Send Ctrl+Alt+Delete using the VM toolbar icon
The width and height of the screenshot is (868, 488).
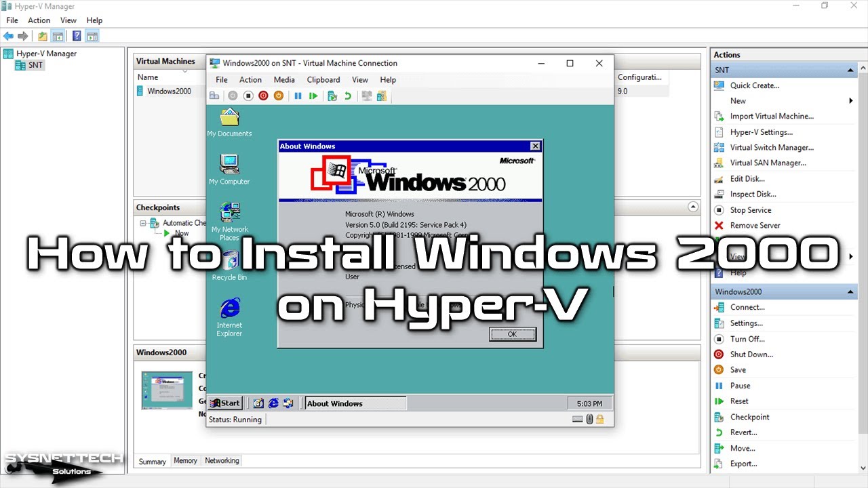[214, 96]
